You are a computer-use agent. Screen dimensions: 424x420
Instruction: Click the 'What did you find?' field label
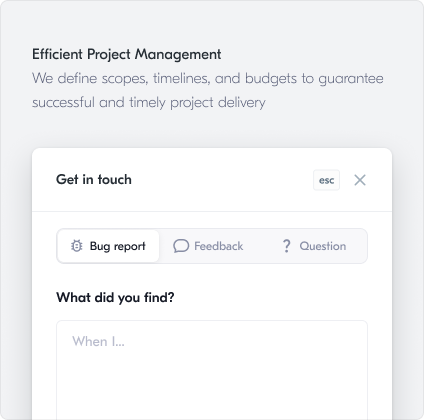coord(115,297)
